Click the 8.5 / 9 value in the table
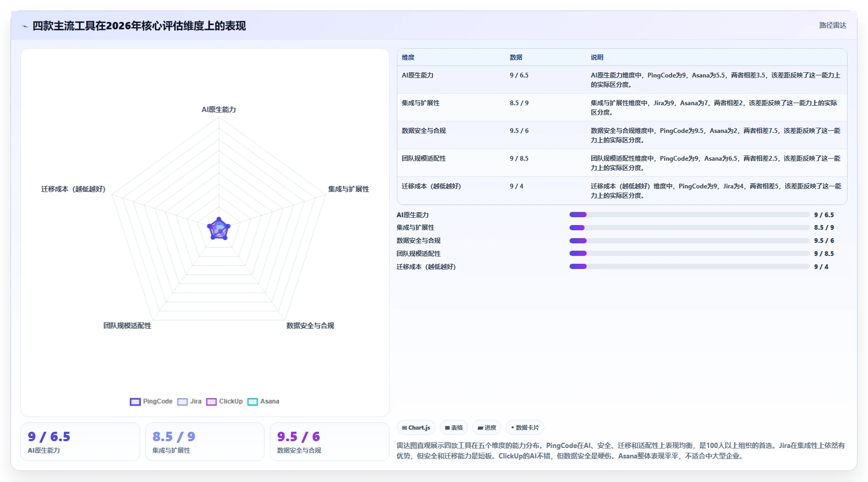The width and height of the screenshot is (868, 482). [519, 103]
